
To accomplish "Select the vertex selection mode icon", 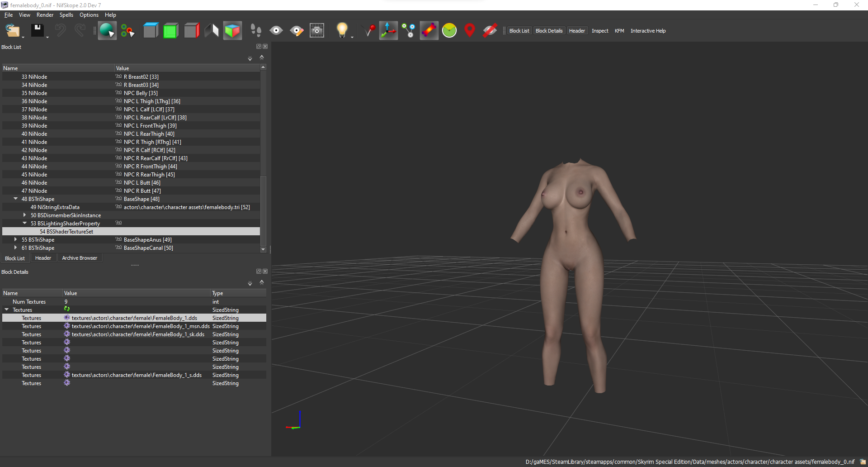I will click(x=127, y=31).
